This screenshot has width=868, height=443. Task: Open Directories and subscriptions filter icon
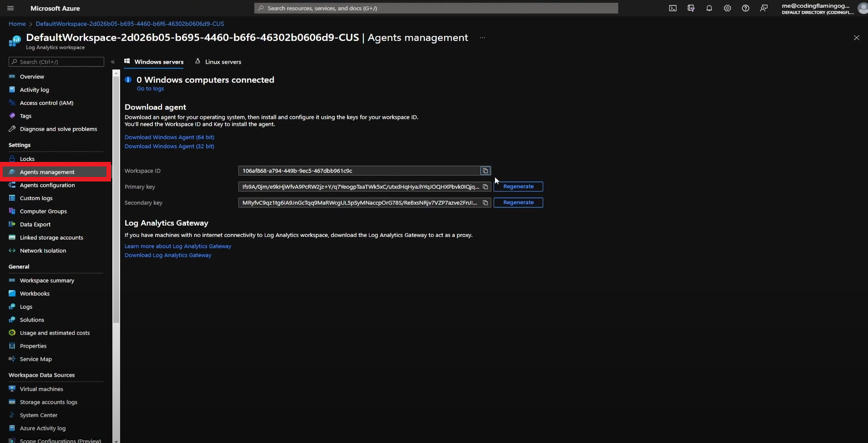click(691, 8)
